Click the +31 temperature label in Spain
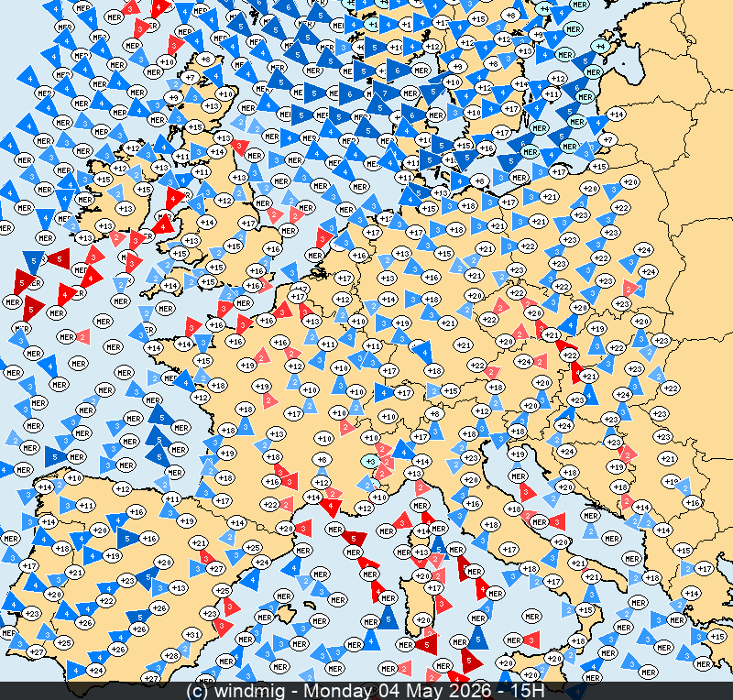The image size is (733, 700). tap(192, 634)
